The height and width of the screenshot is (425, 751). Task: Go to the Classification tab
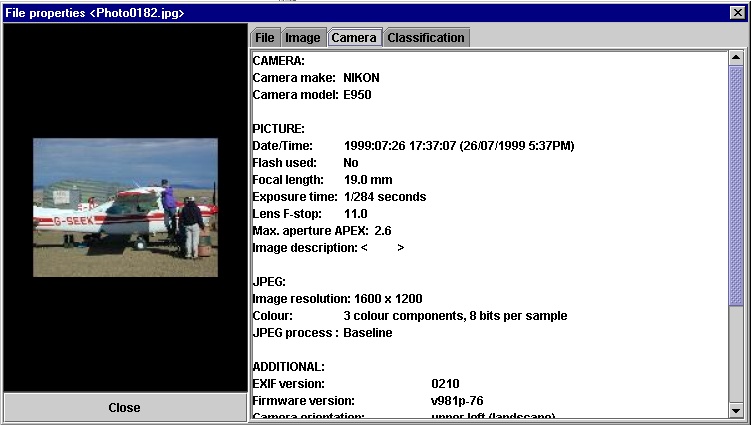click(x=425, y=38)
